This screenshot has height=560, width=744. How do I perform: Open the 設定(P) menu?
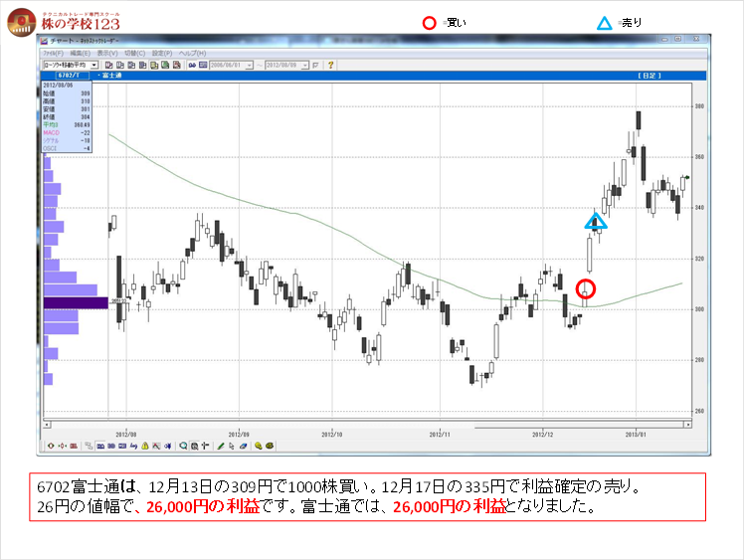(162, 53)
